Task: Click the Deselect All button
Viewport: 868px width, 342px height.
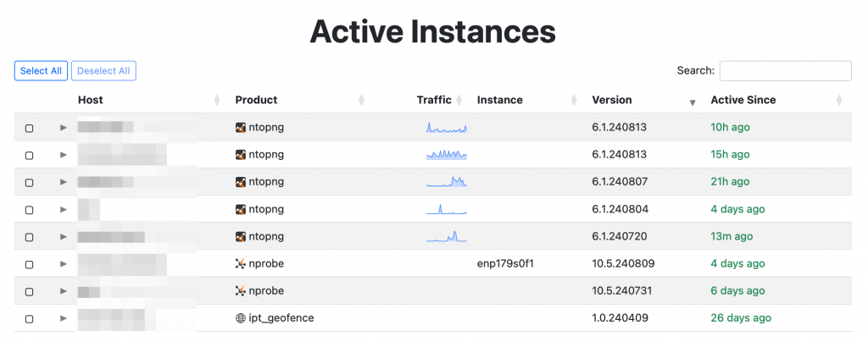Action: tap(103, 71)
